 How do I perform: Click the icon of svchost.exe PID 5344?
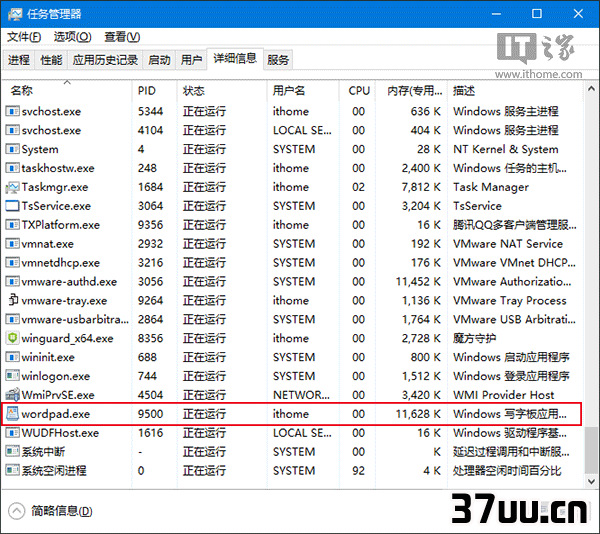(12, 111)
